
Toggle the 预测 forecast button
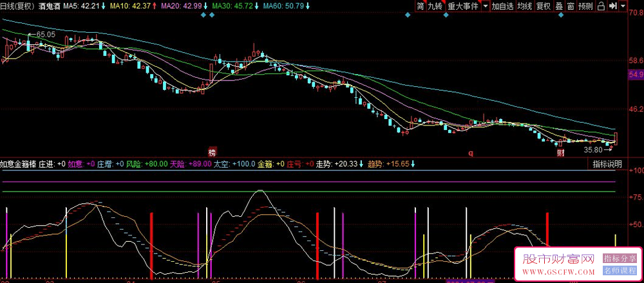585,6
